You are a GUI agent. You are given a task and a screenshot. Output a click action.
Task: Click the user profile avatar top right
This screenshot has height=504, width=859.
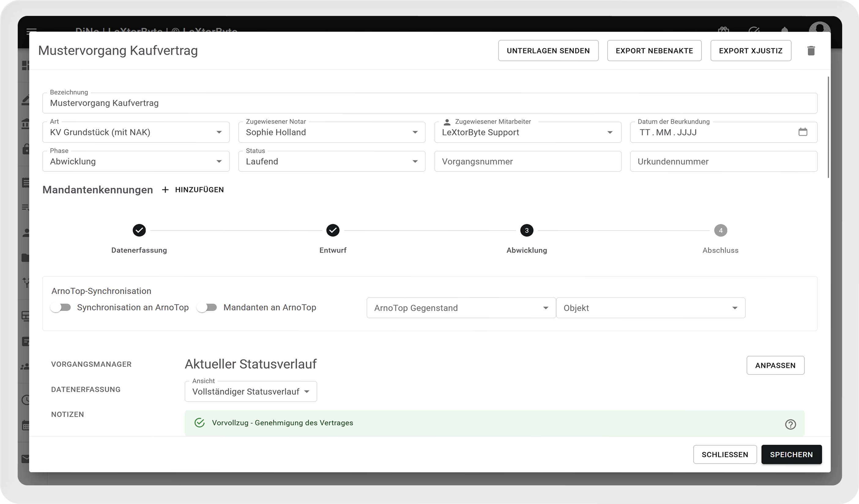(820, 27)
